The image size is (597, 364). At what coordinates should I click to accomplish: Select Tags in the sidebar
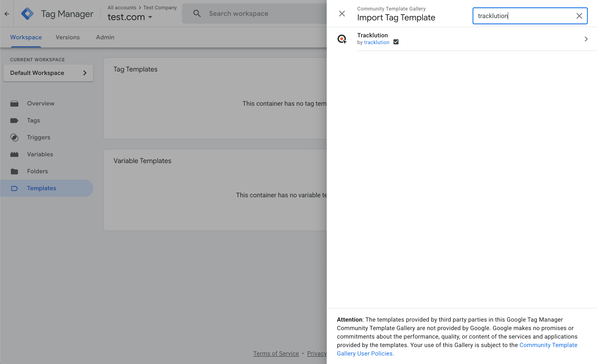pyautogui.click(x=47, y=120)
